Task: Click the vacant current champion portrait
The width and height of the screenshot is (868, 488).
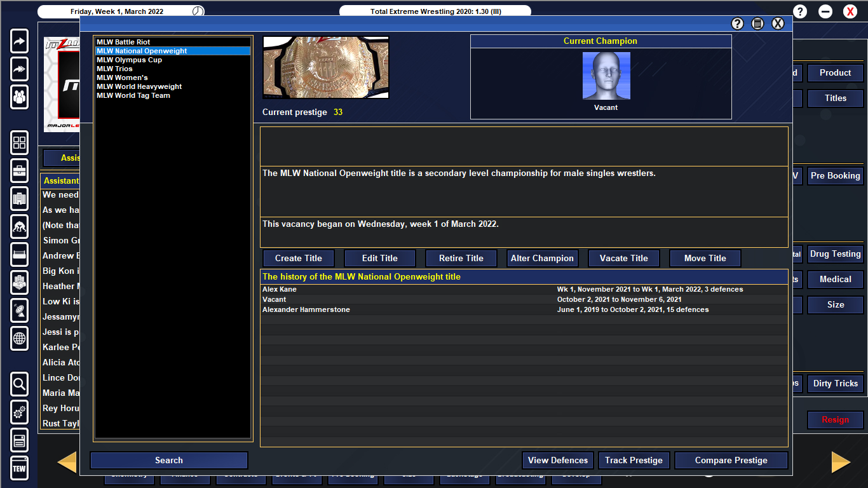Action: (x=606, y=76)
